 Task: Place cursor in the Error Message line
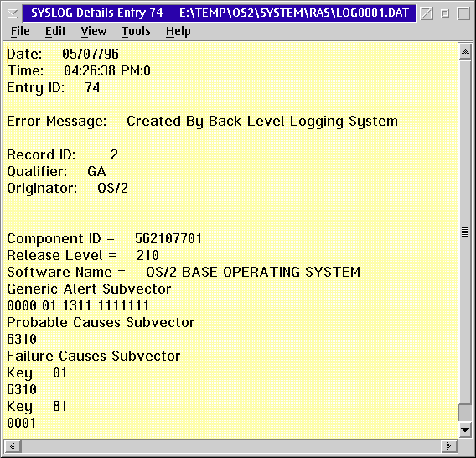(x=202, y=122)
